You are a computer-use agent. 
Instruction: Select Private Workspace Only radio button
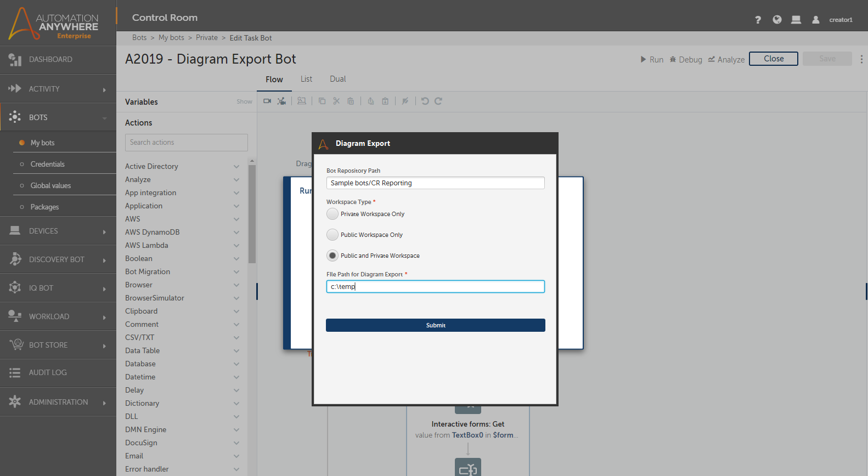[332, 214]
